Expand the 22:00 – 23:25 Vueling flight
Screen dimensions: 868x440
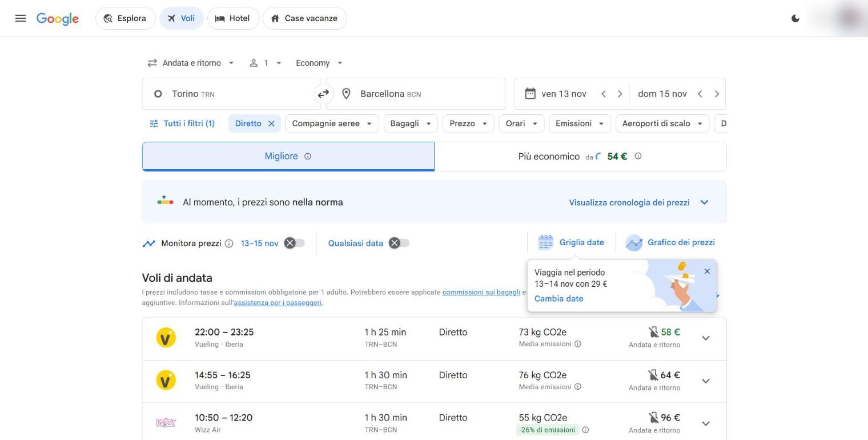point(706,338)
